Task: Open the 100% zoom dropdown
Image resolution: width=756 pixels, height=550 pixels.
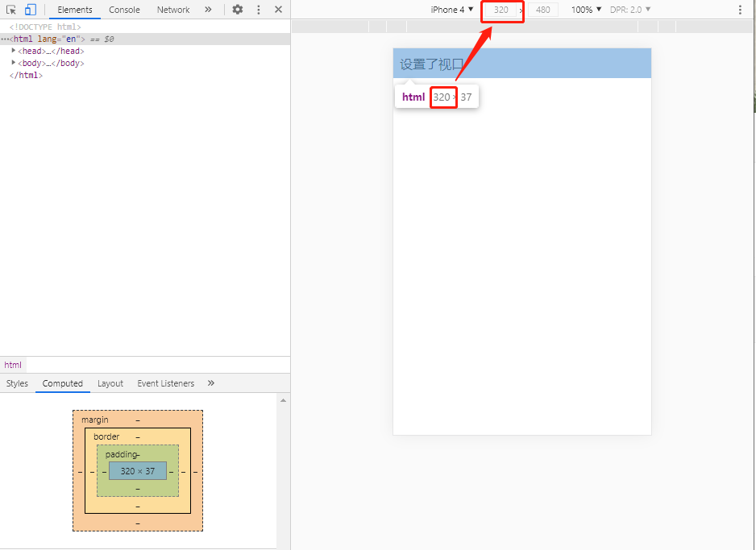Action: point(586,10)
